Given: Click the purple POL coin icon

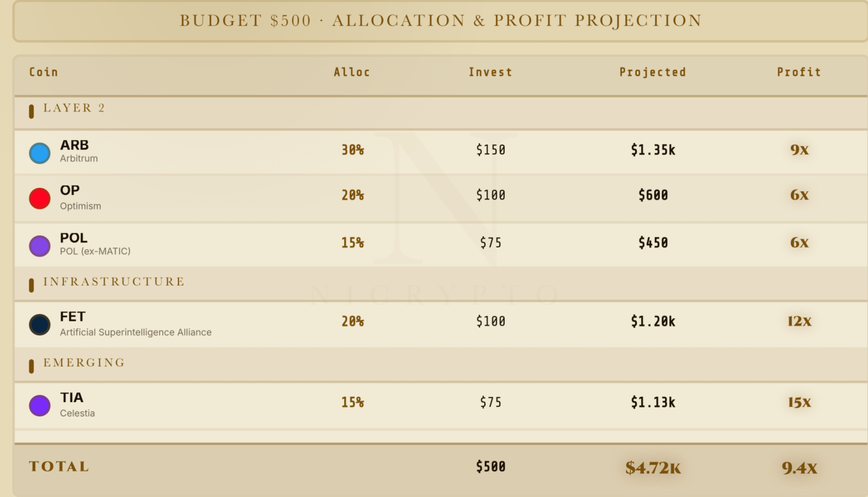Looking at the screenshot, I should coord(39,246).
